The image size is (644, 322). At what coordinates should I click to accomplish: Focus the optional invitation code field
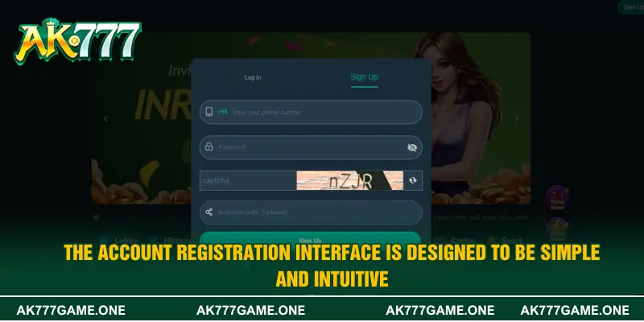tap(314, 213)
